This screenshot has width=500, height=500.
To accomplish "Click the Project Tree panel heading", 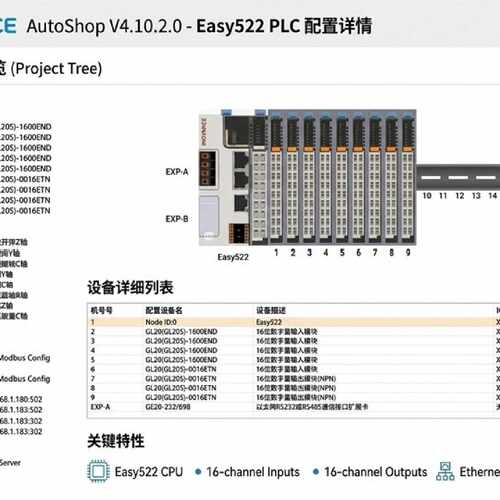I will [51, 68].
